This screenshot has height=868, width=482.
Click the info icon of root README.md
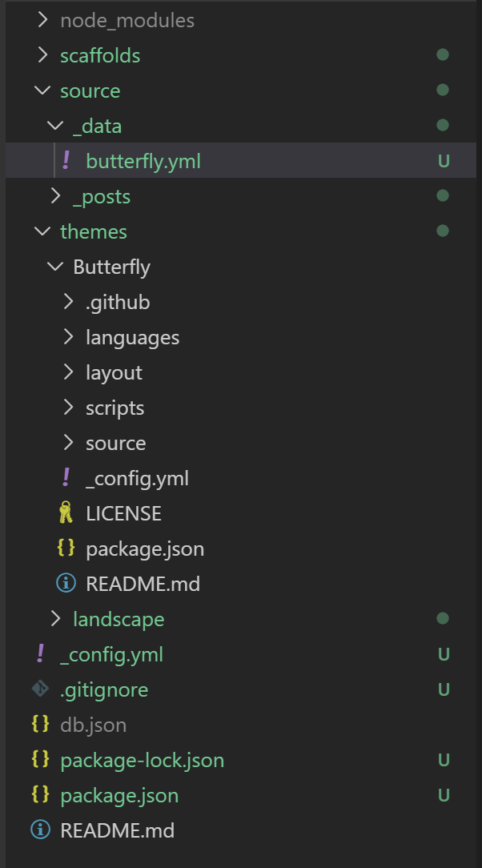pos(40,830)
